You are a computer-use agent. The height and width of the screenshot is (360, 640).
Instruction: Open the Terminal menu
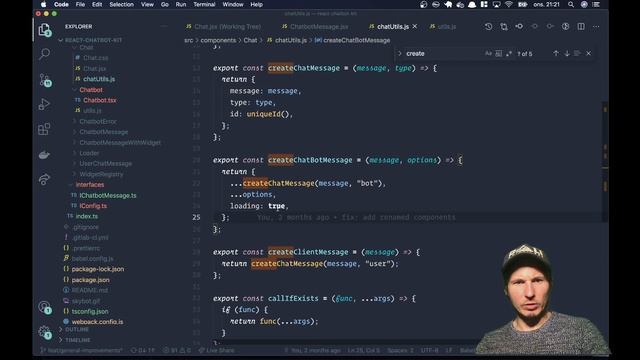(x=204, y=4)
